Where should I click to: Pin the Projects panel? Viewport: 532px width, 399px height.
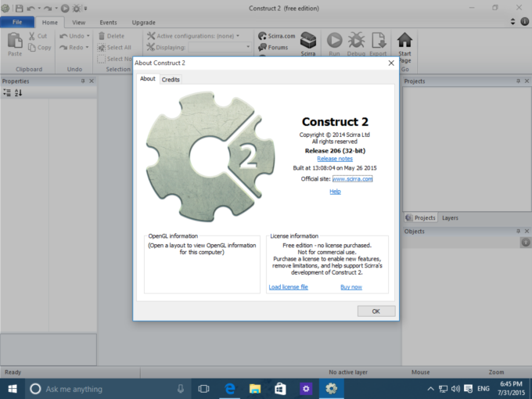pos(518,81)
